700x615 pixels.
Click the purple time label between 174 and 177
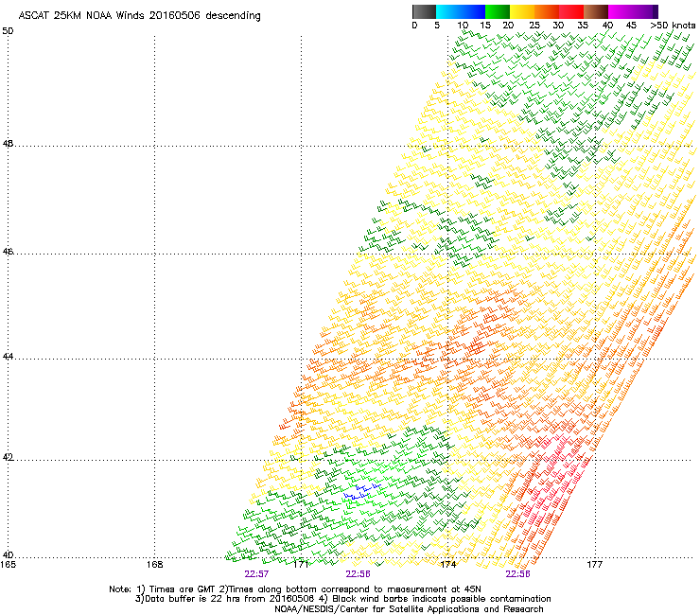click(517, 574)
